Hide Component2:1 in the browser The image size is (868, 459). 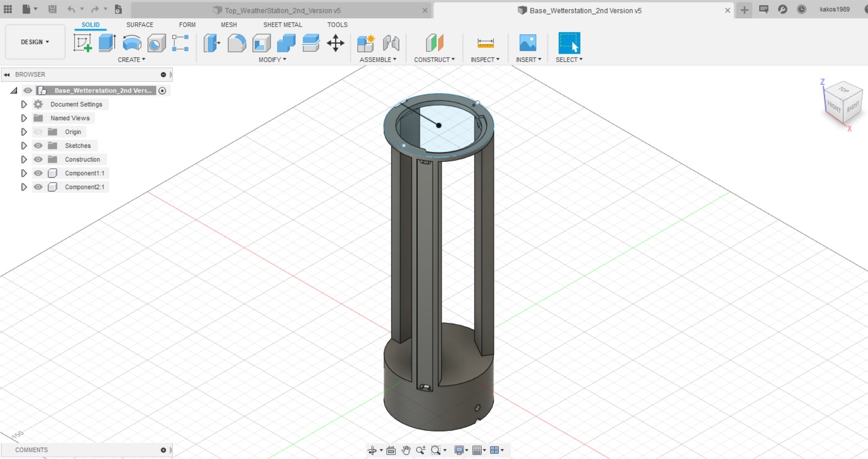38,187
